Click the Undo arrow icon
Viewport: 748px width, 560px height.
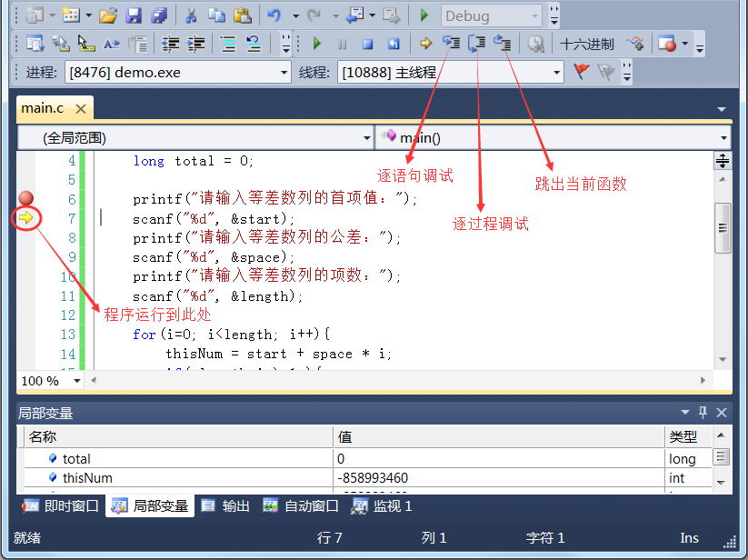[273, 15]
